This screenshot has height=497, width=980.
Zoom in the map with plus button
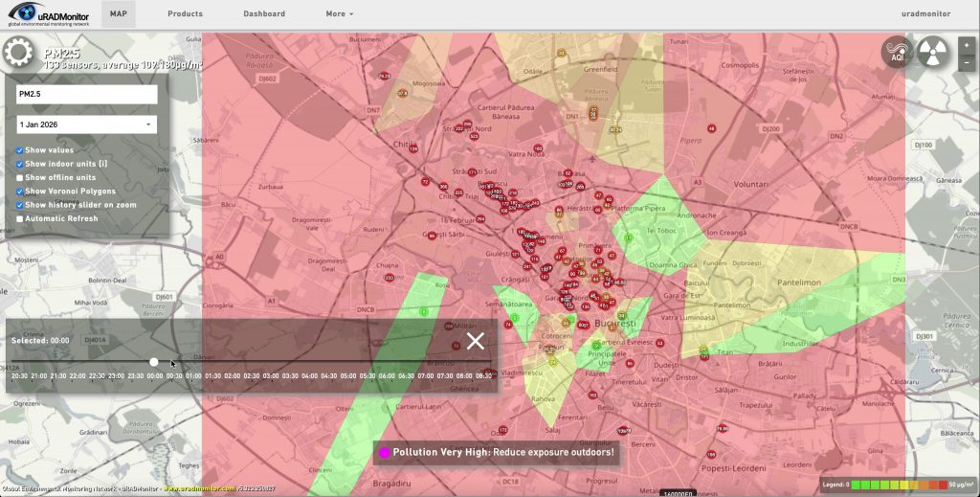(x=968, y=45)
